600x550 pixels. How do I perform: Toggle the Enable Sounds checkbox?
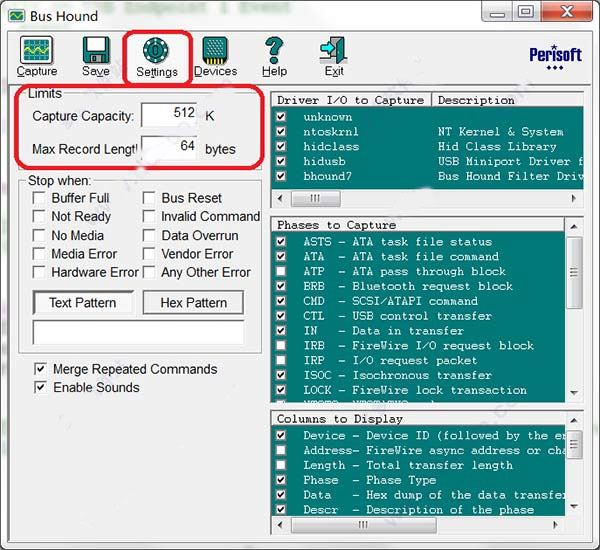40,387
